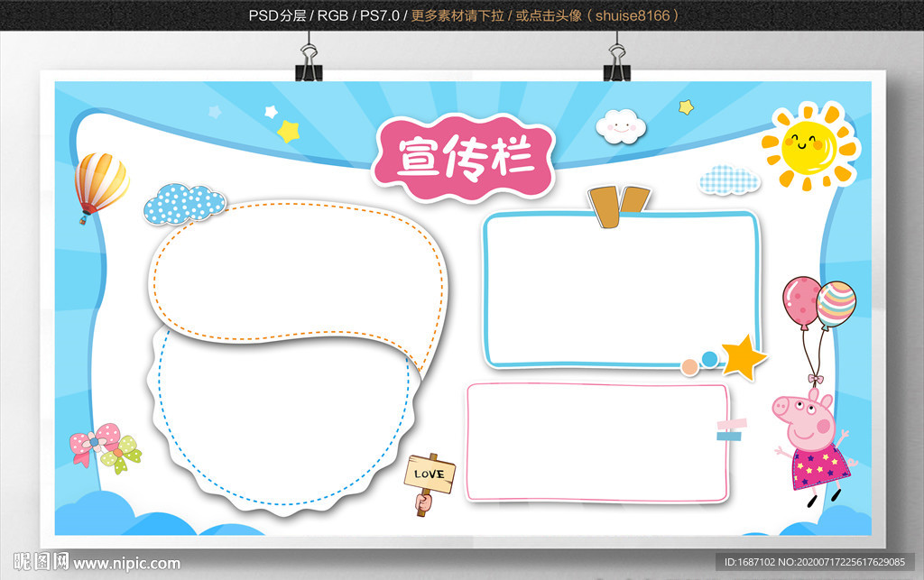Viewport: 924px width, 580px height.
Task: Click the smiling sun graphic
Action: click(810, 147)
